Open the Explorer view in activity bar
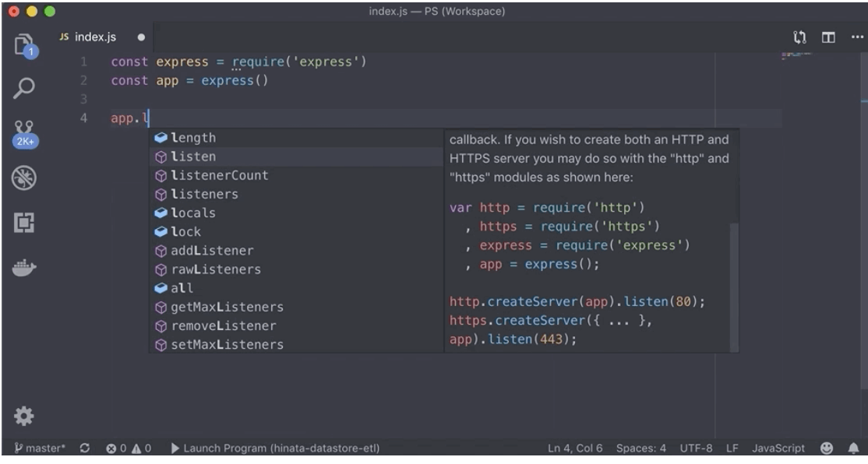 (x=24, y=45)
